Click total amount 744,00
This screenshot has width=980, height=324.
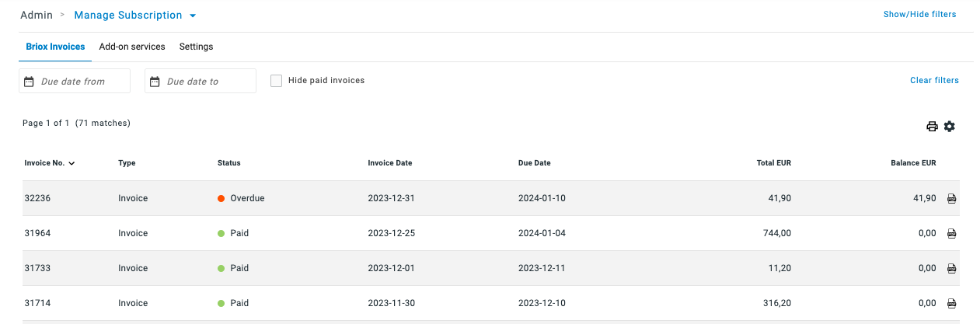777,233
